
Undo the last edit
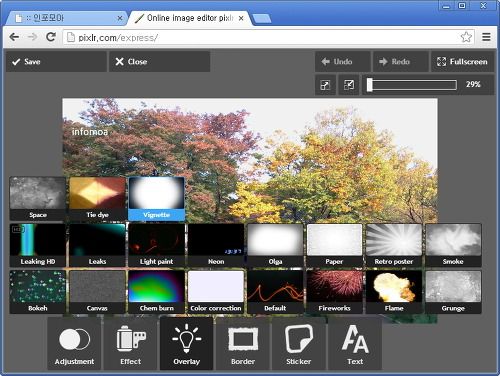pos(343,62)
